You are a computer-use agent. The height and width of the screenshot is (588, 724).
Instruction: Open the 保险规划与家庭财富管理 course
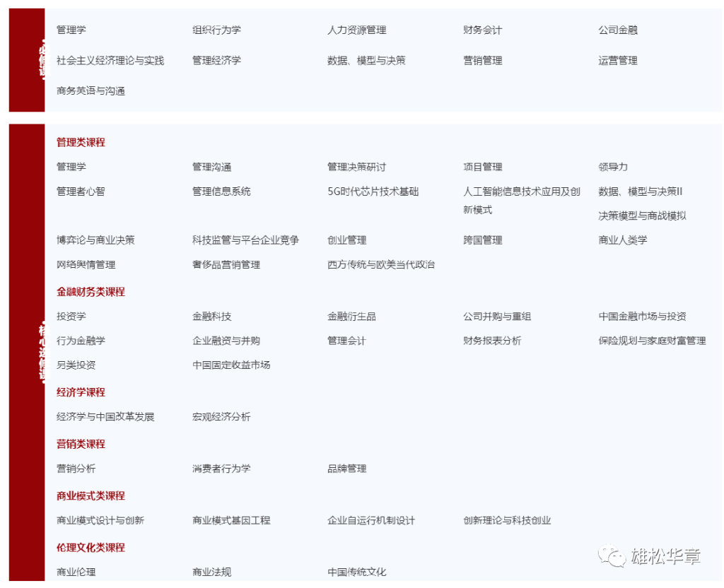click(x=650, y=341)
